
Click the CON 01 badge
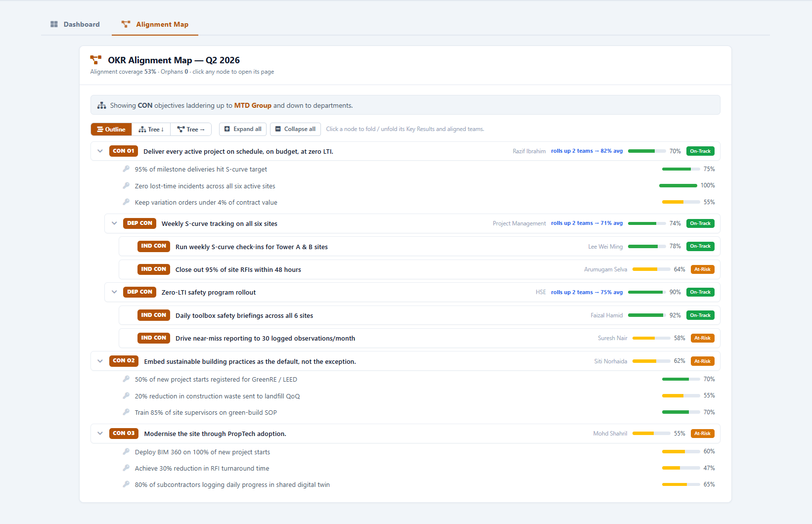[x=124, y=151]
